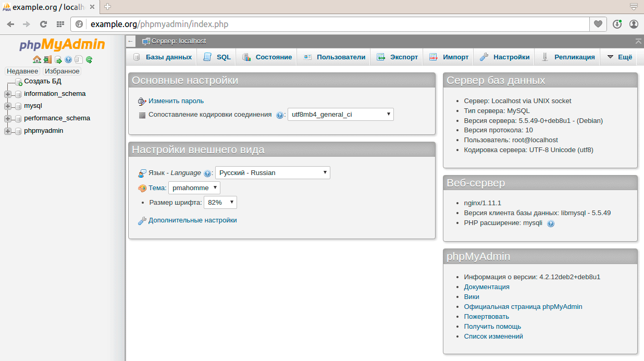Open the query window icon in sidebar
Screen dimensions: 644x361
point(58,59)
